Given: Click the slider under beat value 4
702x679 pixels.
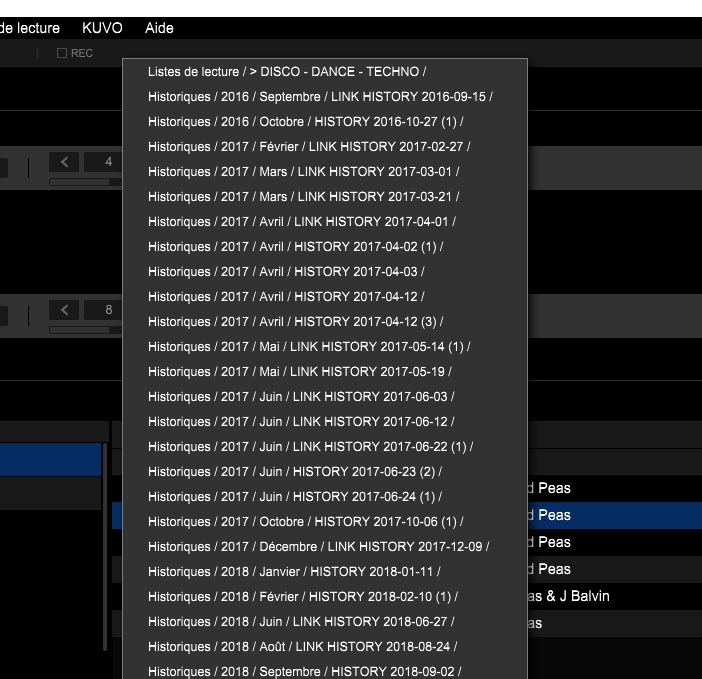Looking at the screenshot, I should point(85,182).
